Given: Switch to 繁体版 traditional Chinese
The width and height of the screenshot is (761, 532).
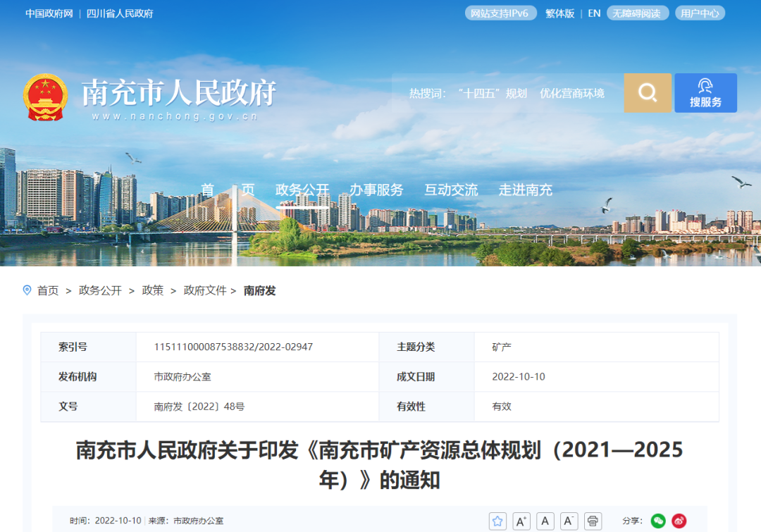Looking at the screenshot, I should point(559,13).
